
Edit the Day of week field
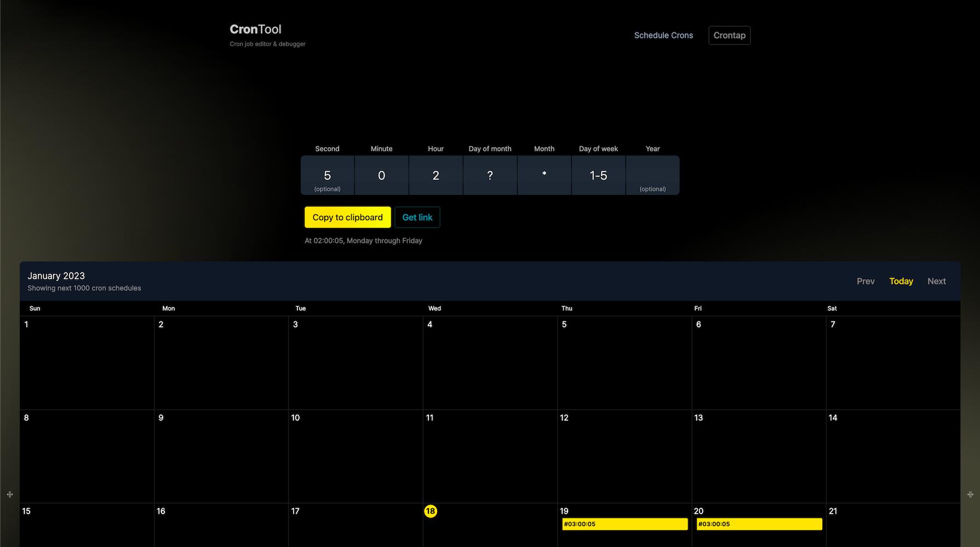pyautogui.click(x=598, y=175)
